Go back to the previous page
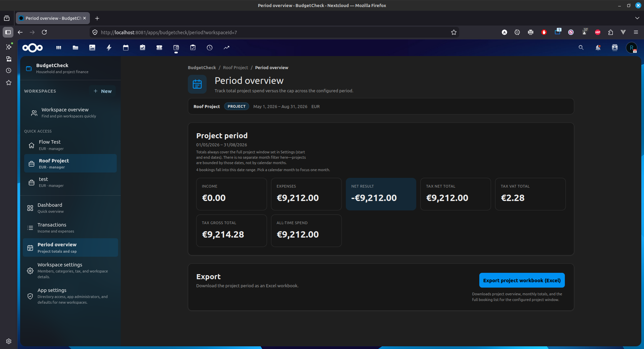 [x=20, y=32]
